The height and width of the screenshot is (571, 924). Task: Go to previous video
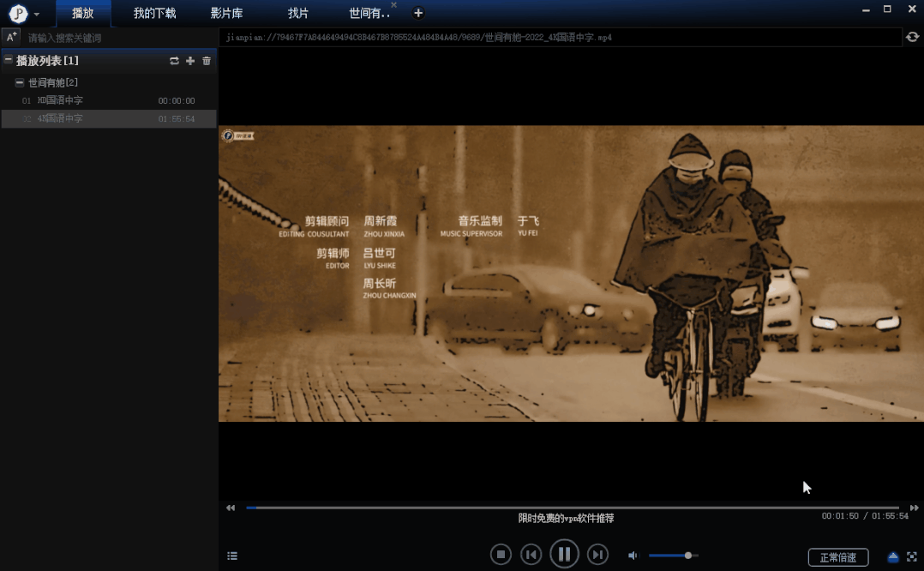coord(531,555)
